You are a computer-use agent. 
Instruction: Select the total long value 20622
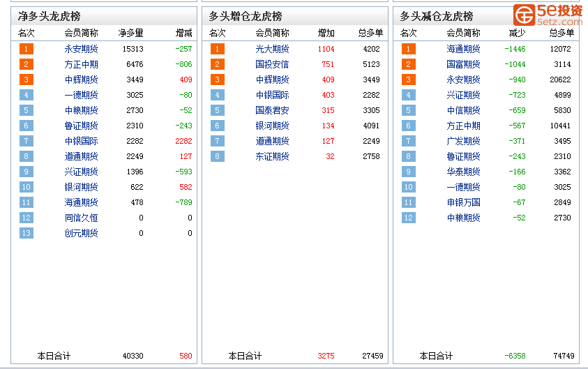tap(560, 80)
